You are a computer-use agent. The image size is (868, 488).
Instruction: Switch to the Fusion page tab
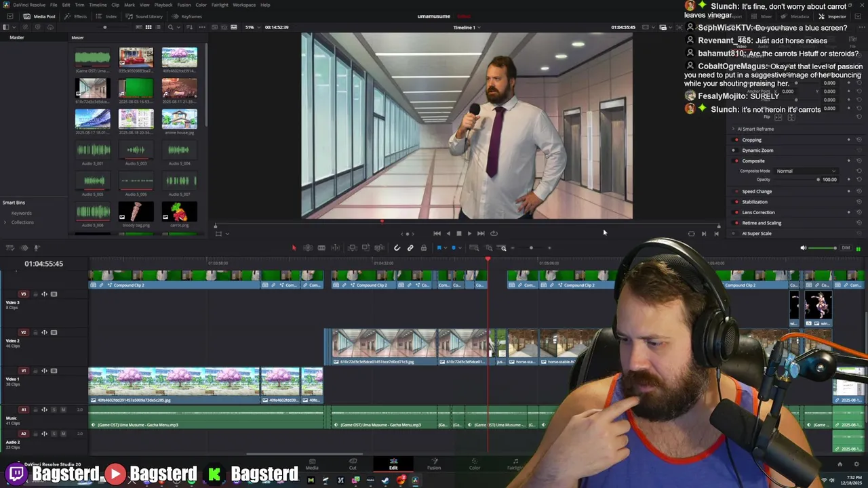click(x=434, y=464)
